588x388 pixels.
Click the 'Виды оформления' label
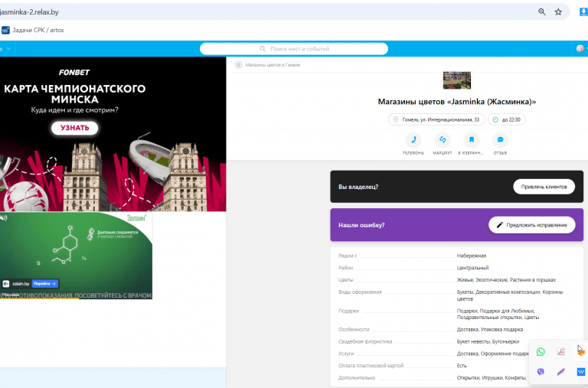pos(360,292)
